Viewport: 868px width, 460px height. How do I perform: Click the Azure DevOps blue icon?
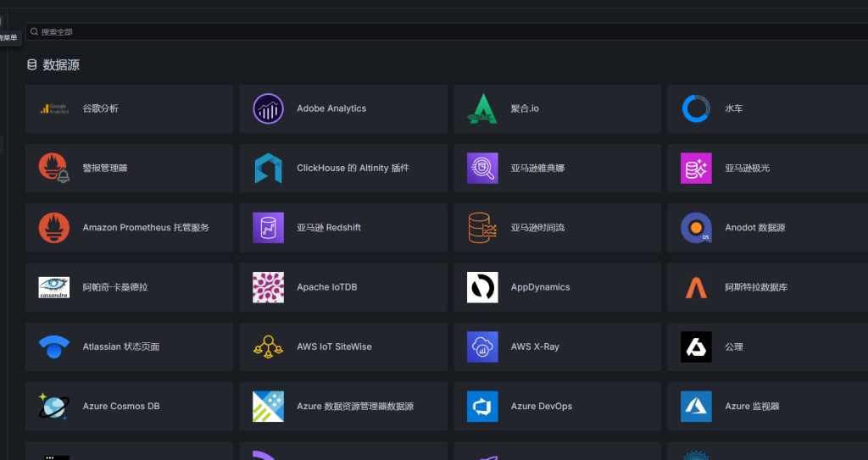click(x=482, y=407)
